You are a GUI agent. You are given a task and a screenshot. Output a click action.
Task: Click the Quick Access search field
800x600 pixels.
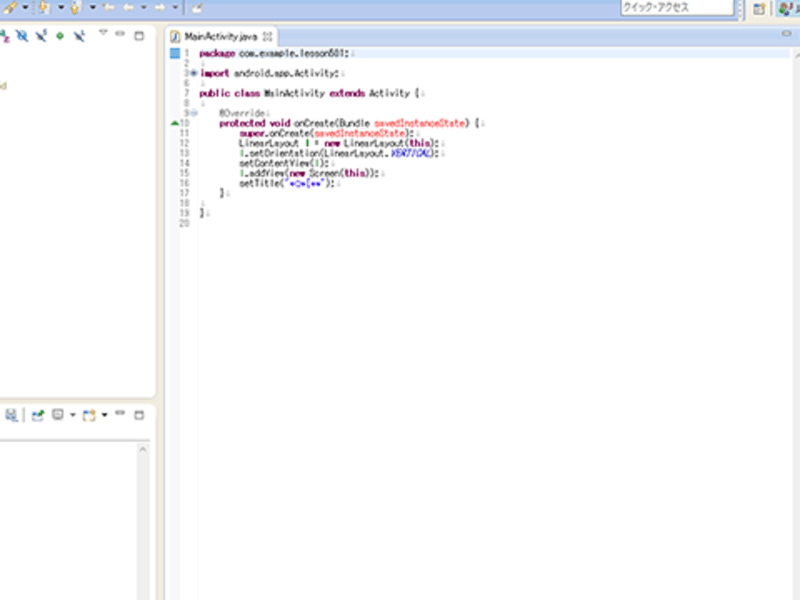[x=676, y=8]
